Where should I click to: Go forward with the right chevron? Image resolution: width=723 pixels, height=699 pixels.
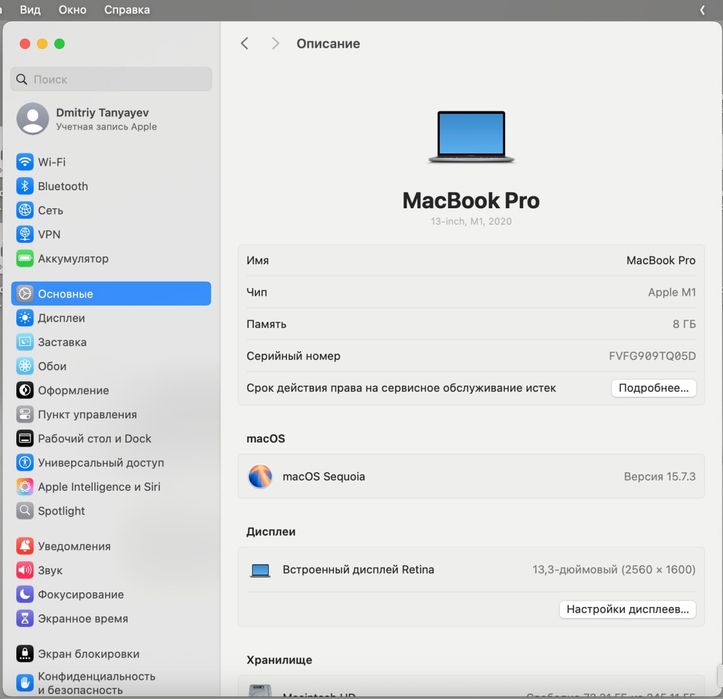click(x=275, y=43)
